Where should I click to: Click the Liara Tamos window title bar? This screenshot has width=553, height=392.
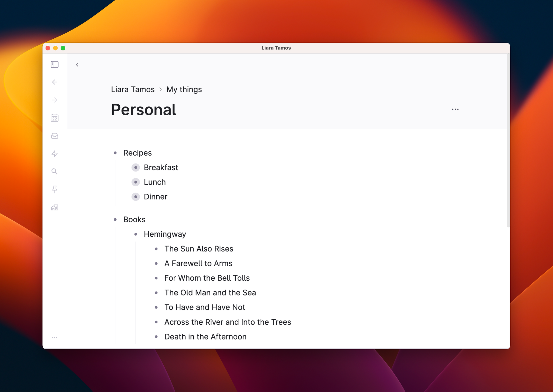coord(276,48)
